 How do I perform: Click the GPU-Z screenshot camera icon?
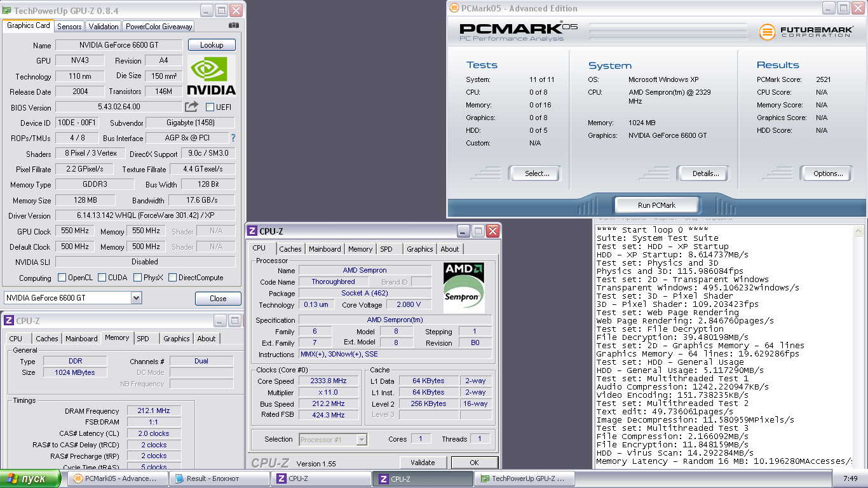click(234, 25)
